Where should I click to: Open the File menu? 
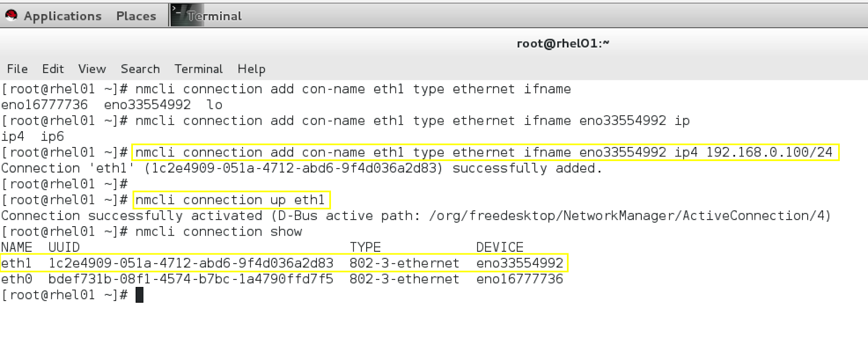[17, 69]
